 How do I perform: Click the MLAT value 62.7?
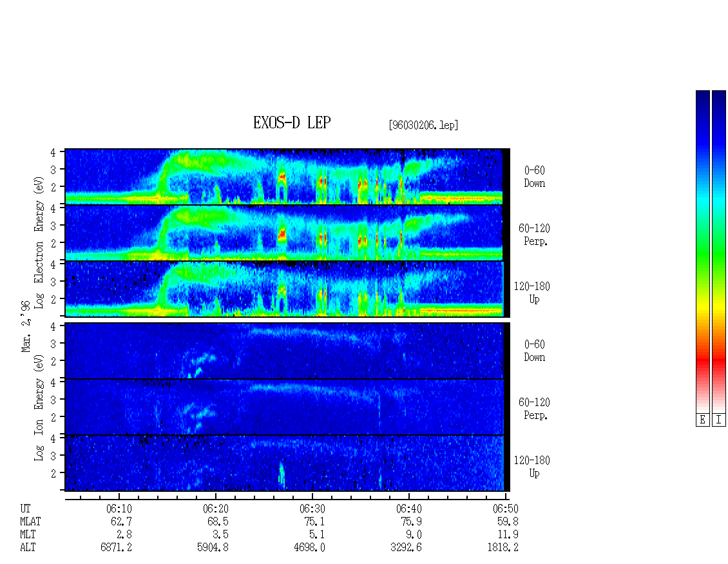[122, 521]
